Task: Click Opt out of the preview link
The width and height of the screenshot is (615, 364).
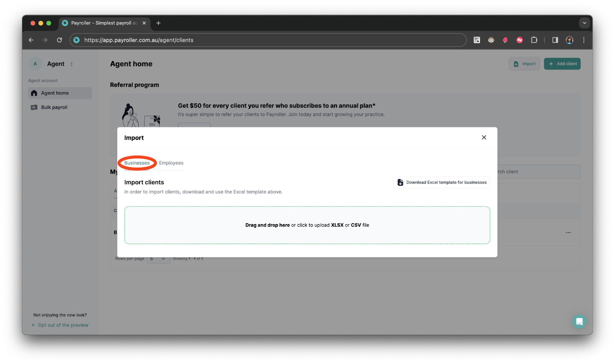Action: pos(60,325)
